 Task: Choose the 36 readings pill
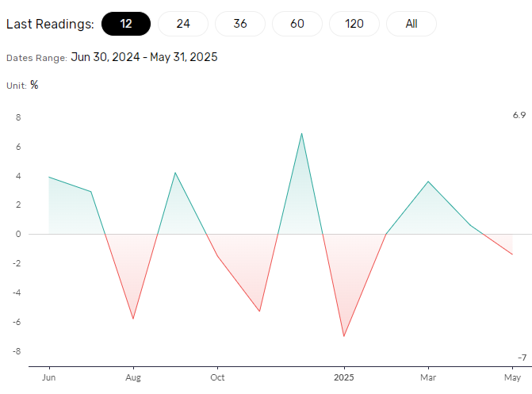tap(240, 24)
